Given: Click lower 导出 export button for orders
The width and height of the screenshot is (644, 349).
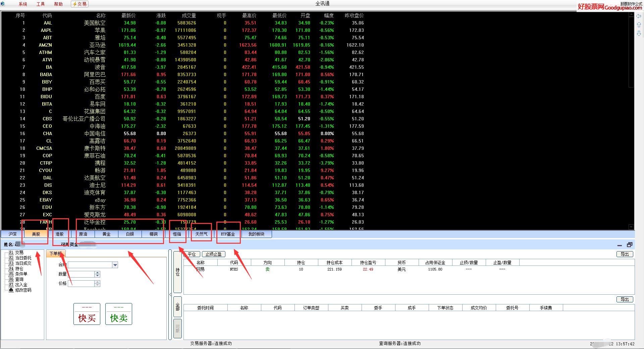Looking at the screenshot, I should (x=625, y=299).
